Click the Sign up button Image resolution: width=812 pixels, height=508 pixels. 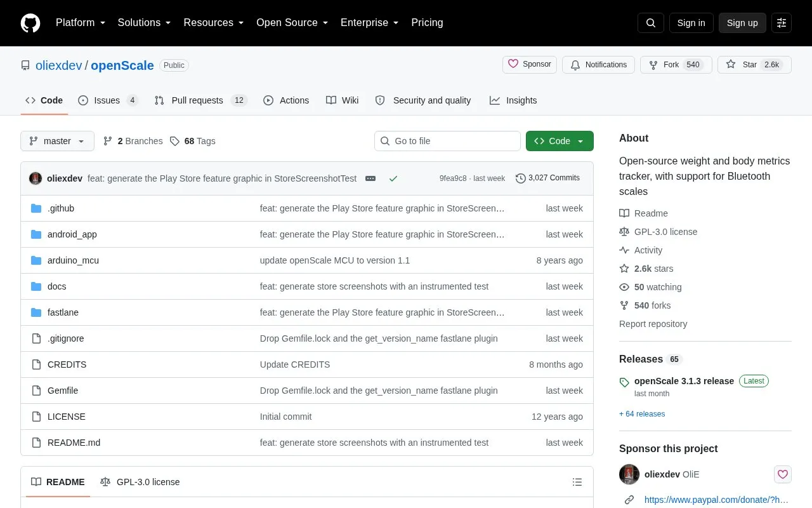pos(742,23)
